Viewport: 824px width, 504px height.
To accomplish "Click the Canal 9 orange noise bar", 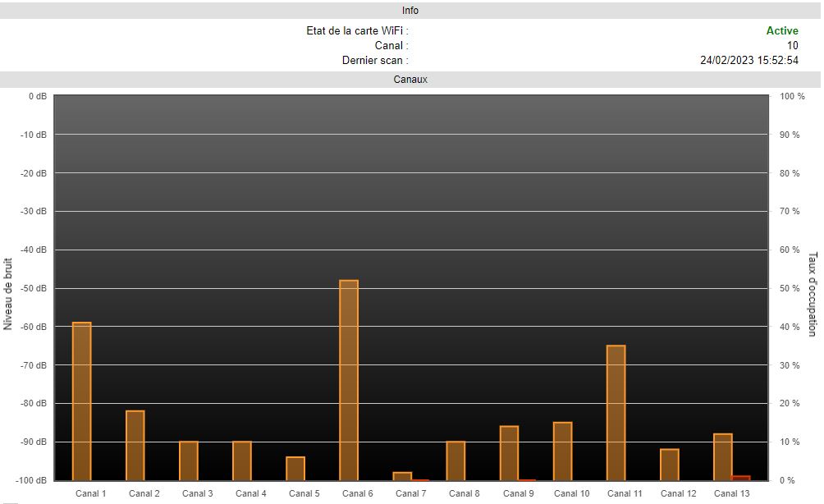I will (509, 453).
